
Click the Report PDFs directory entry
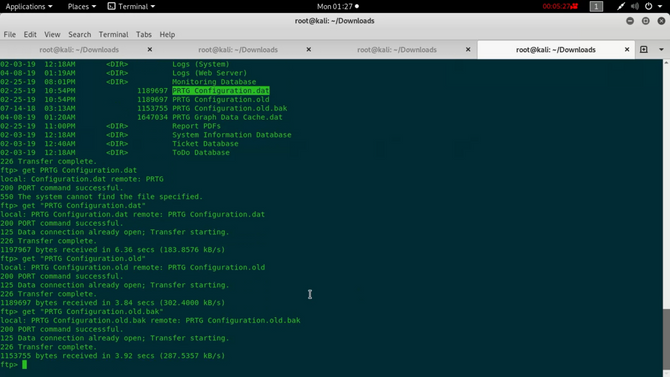(x=197, y=126)
